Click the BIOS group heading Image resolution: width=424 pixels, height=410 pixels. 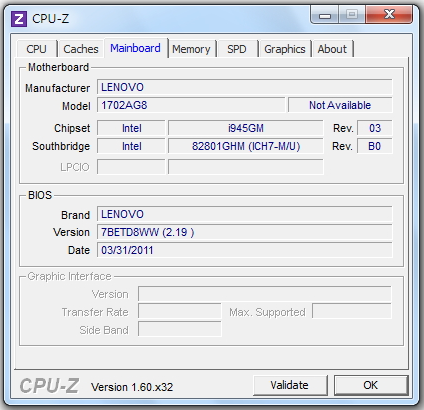[x=40, y=195]
